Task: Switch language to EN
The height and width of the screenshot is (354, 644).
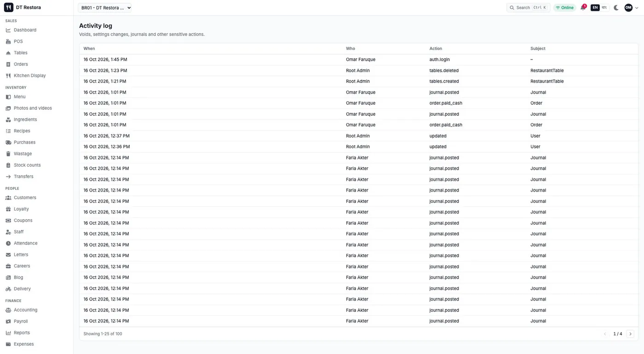Action: (595, 8)
